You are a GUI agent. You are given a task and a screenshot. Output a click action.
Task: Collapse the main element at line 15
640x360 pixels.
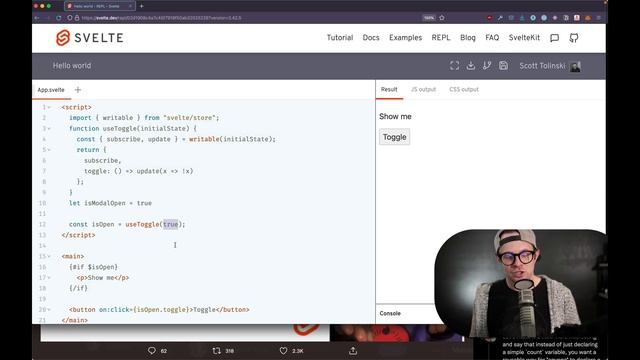click(x=49, y=256)
